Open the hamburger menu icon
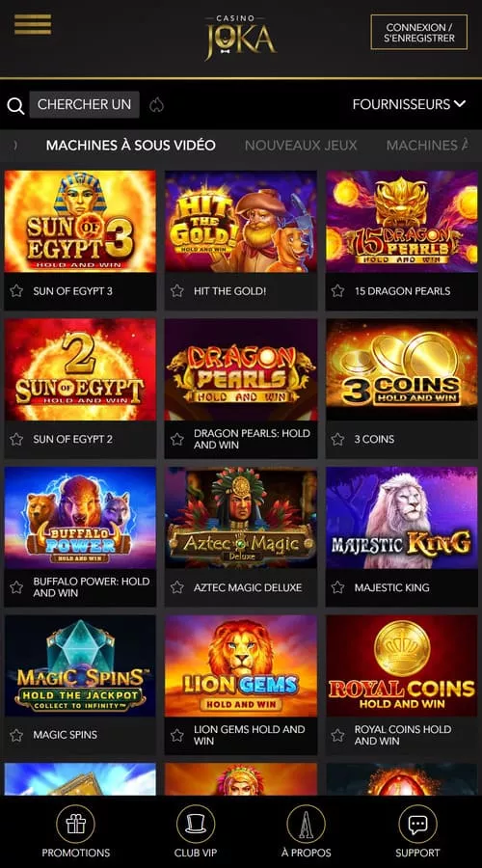Screen dimensions: 482x868 (x=33, y=24)
